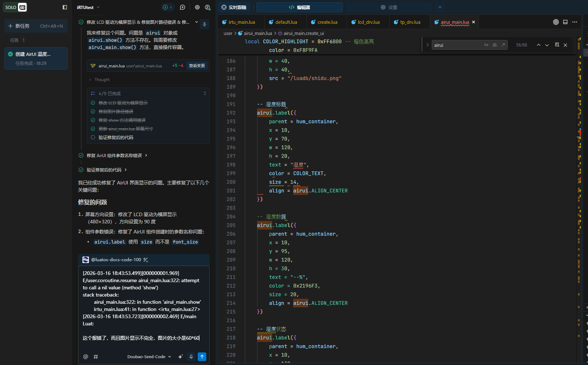Click code line number 198
Viewport: 588px width, 365px height.
(231, 165)
